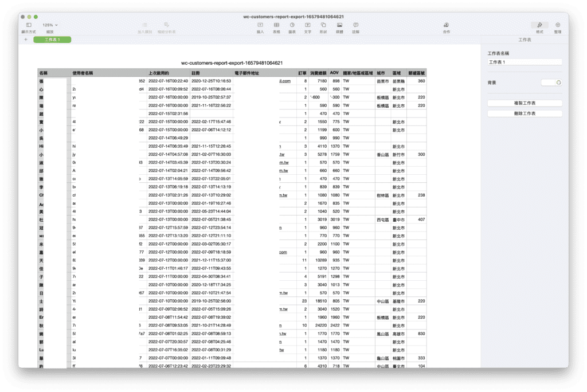Insert a text box via the 文字 icon

[307, 25]
